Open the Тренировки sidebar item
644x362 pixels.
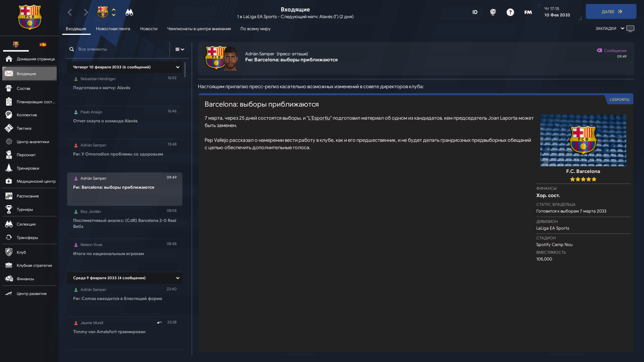click(30, 168)
